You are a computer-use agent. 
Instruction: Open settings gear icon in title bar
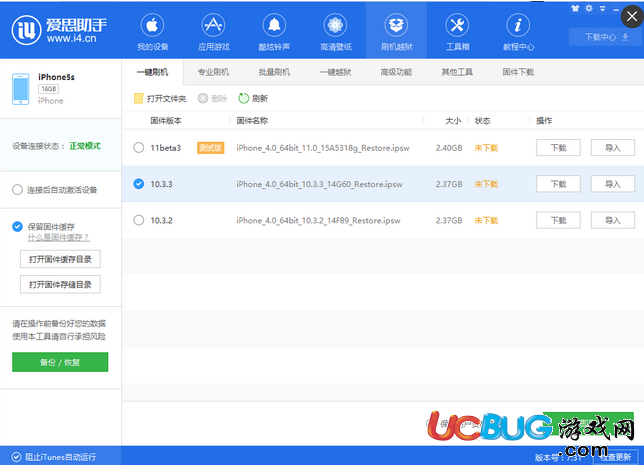coord(589,8)
